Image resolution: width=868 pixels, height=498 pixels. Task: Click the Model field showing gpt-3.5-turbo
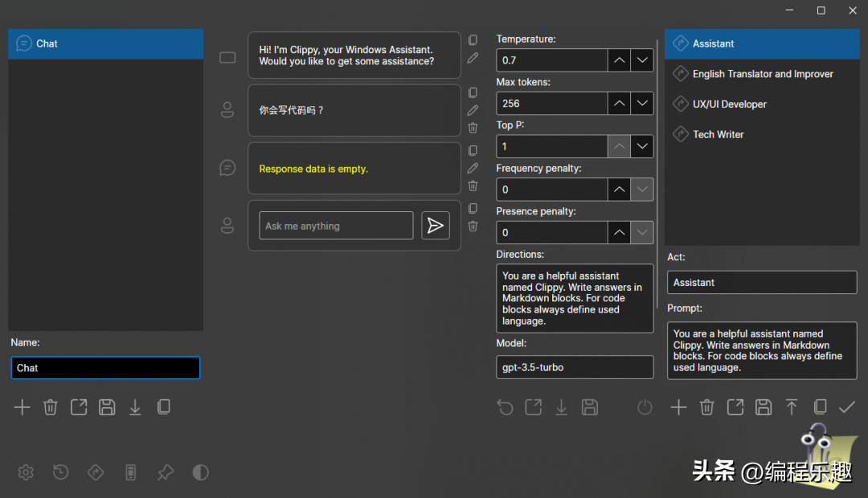pyautogui.click(x=575, y=367)
